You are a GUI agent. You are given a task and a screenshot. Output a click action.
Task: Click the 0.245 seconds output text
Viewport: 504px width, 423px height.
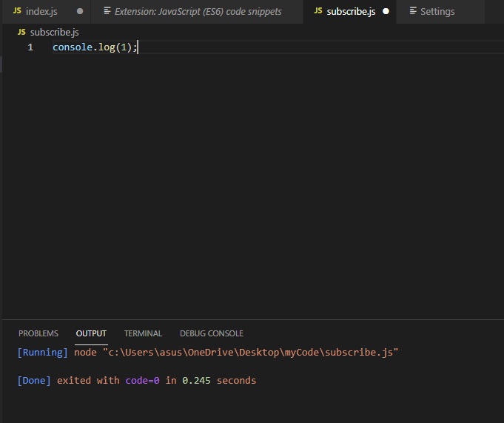[219, 381]
